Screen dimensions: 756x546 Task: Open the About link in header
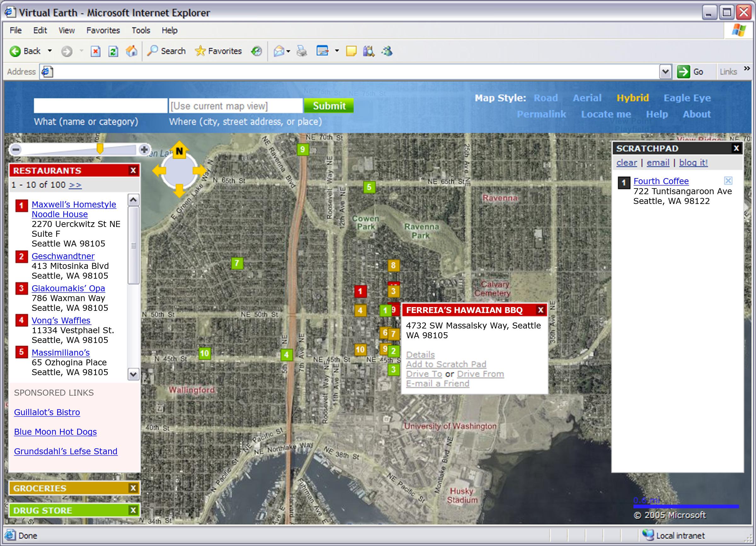coord(697,114)
